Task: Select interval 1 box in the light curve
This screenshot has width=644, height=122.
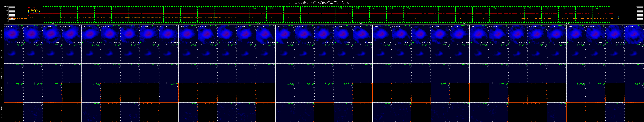Action: 51,14
